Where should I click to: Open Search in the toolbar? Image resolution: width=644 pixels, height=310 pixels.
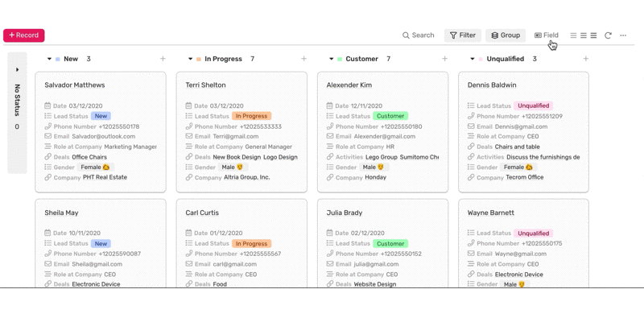(x=418, y=35)
